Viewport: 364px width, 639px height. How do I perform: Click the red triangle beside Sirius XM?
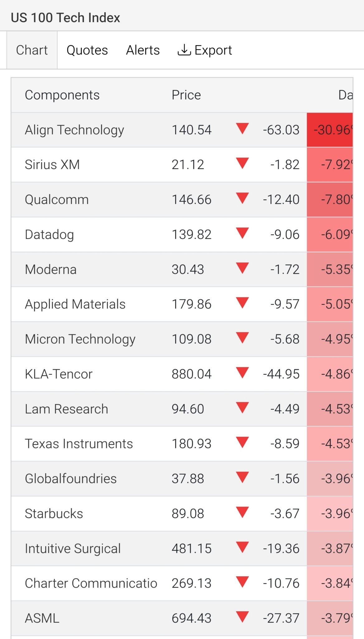tap(242, 163)
